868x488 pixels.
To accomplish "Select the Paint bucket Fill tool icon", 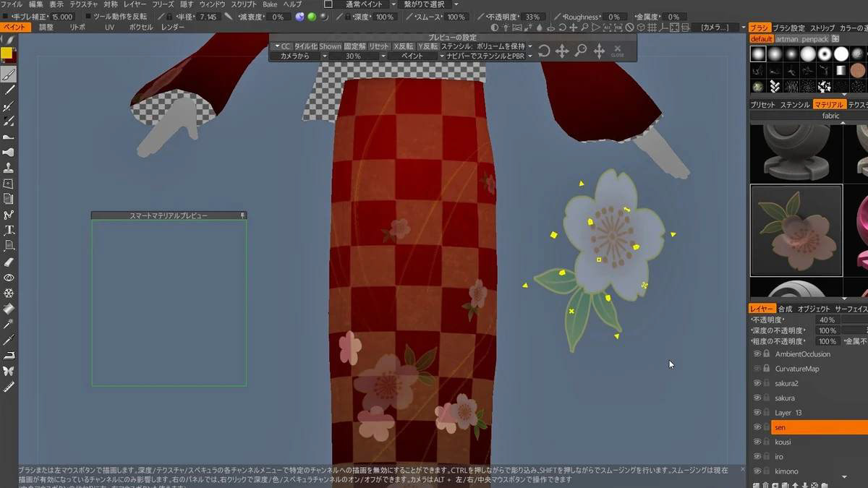I will coord(9,309).
